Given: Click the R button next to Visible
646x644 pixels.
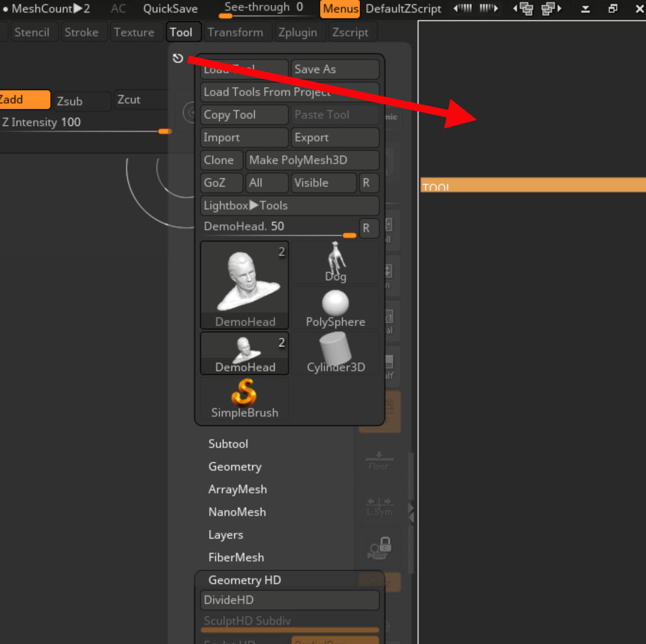Looking at the screenshot, I should (x=368, y=182).
